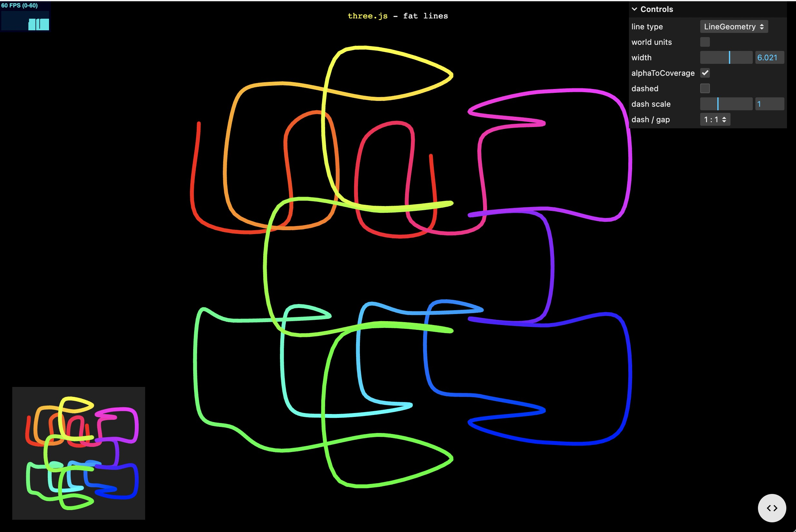The width and height of the screenshot is (796, 532).
Task: Click the Controls panel title
Action: click(656, 9)
